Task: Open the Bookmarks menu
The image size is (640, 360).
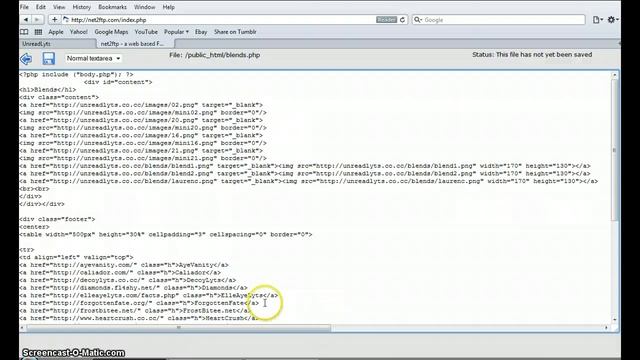Action: click(x=112, y=7)
